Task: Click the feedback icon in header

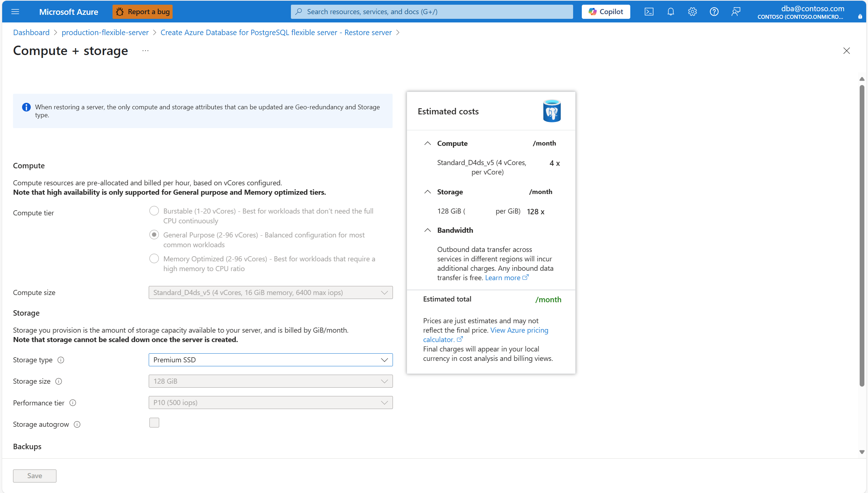Action: click(736, 12)
